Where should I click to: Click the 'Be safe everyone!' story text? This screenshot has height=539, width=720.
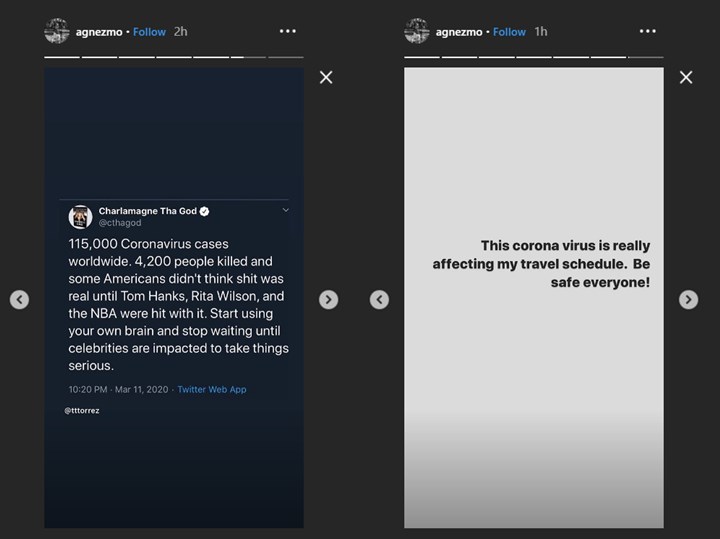click(x=600, y=283)
